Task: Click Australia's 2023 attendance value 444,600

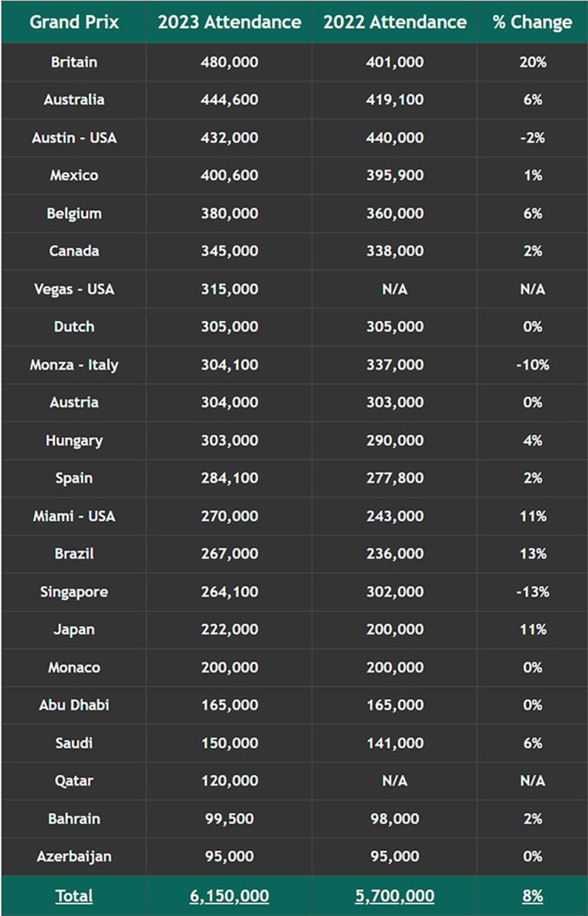Action: click(x=230, y=100)
